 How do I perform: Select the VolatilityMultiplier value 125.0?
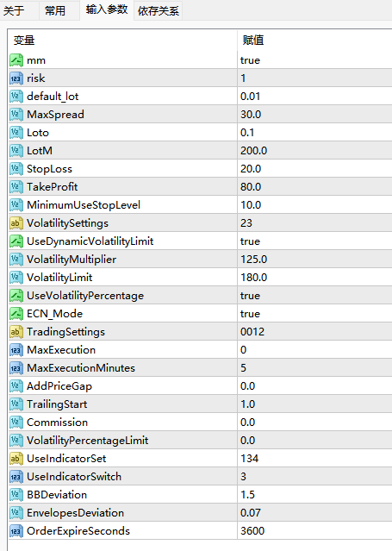coord(253,260)
